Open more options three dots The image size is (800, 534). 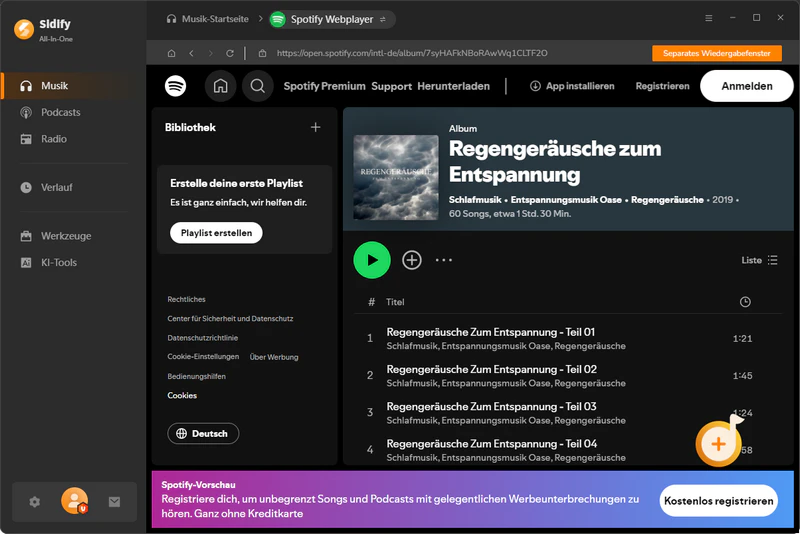(444, 260)
